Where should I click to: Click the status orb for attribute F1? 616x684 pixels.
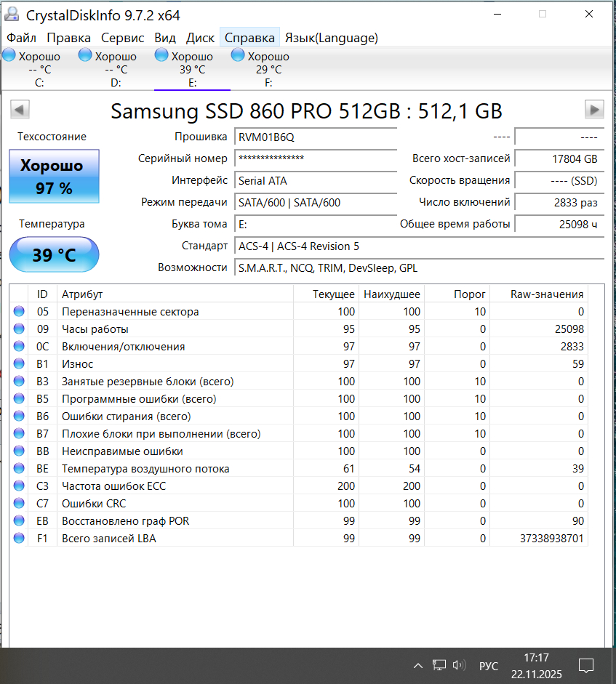click(x=19, y=538)
